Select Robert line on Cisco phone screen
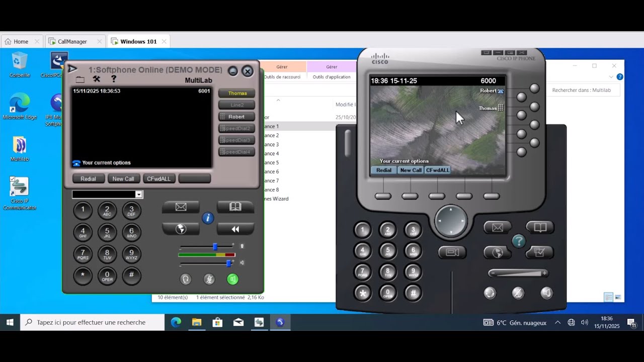This screenshot has height=362, width=644. [492, 91]
